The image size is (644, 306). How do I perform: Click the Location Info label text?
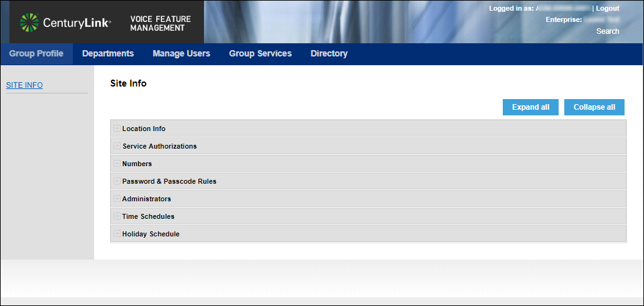tap(144, 129)
